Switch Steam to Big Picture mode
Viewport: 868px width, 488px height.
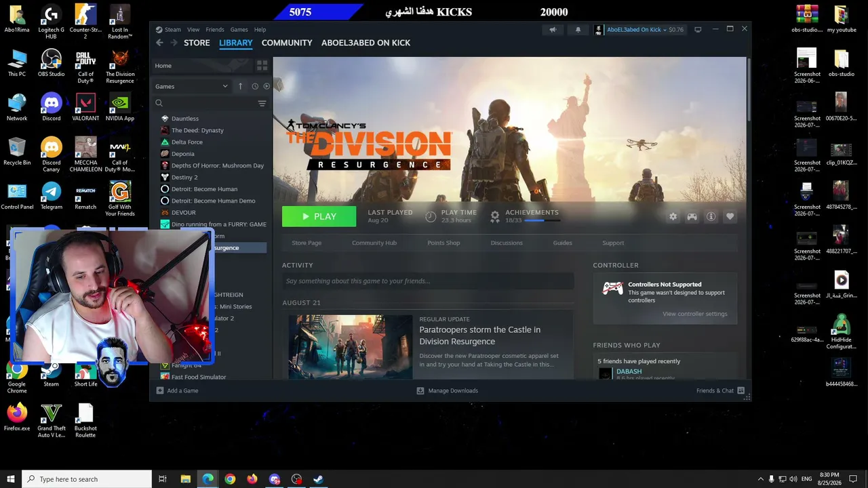pos(698,30)
